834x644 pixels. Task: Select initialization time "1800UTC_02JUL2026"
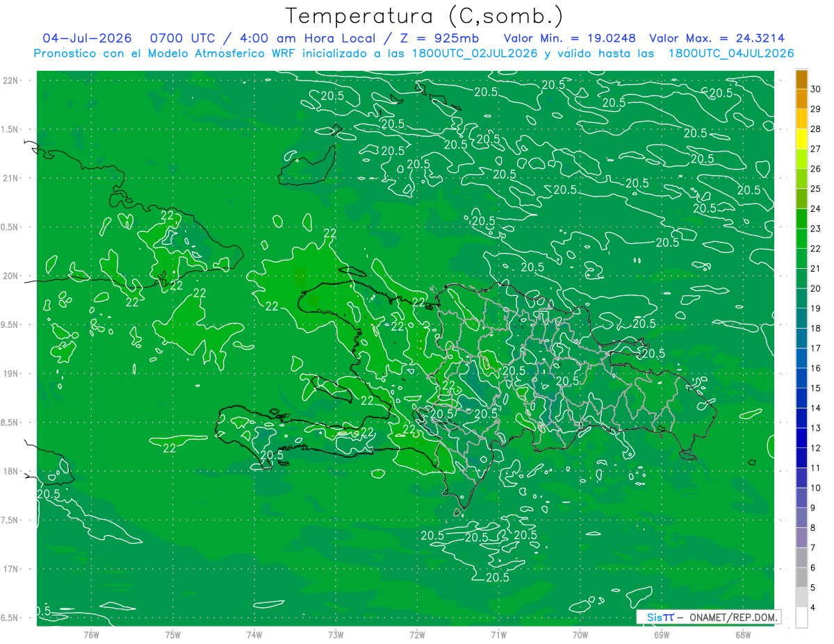[475, 53]
